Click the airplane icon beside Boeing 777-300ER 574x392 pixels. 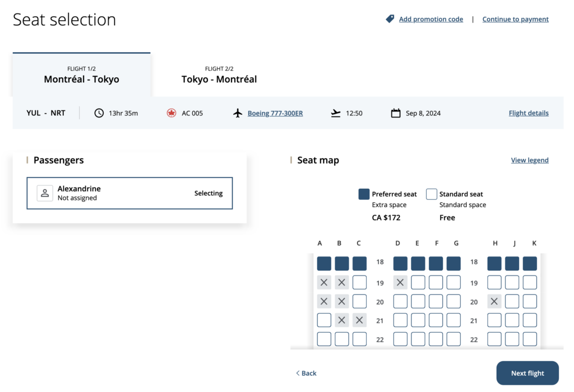238,113
